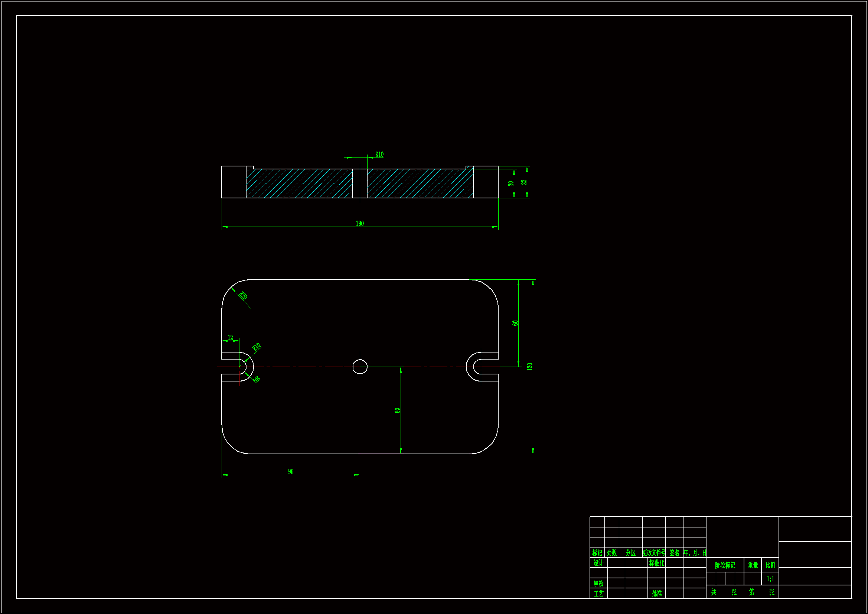Image resolution: width=868 pixels, height=614 pixels.
Task: Select the 更改文件号 column header
Action: [x=654, y=553]
